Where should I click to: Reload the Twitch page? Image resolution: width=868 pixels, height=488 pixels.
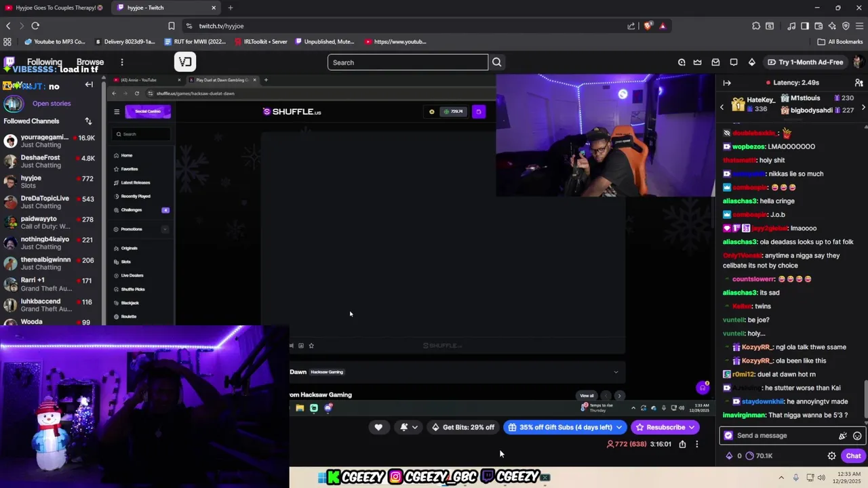35,26
